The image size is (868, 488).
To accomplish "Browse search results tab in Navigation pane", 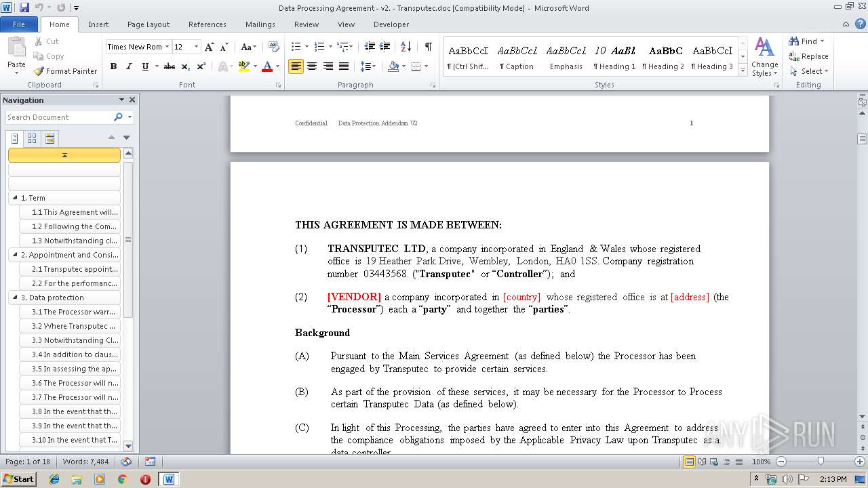I will click(x=50, y=138).
